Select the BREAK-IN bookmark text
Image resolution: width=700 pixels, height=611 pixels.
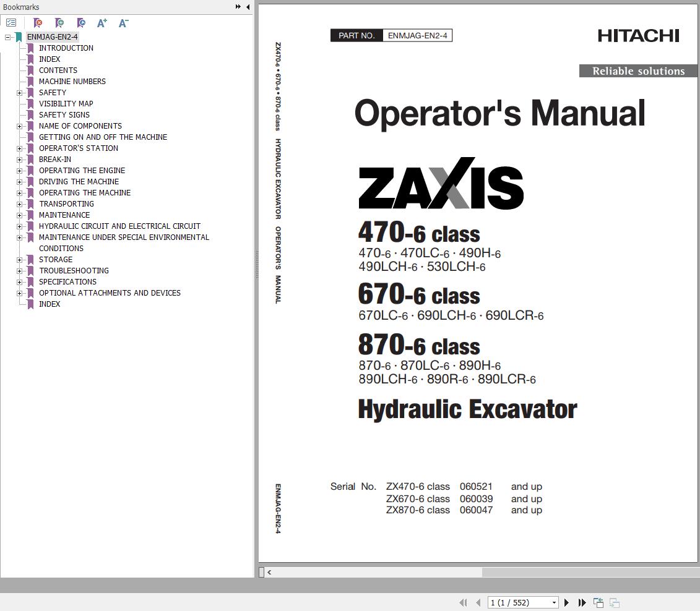pos(55,159)
